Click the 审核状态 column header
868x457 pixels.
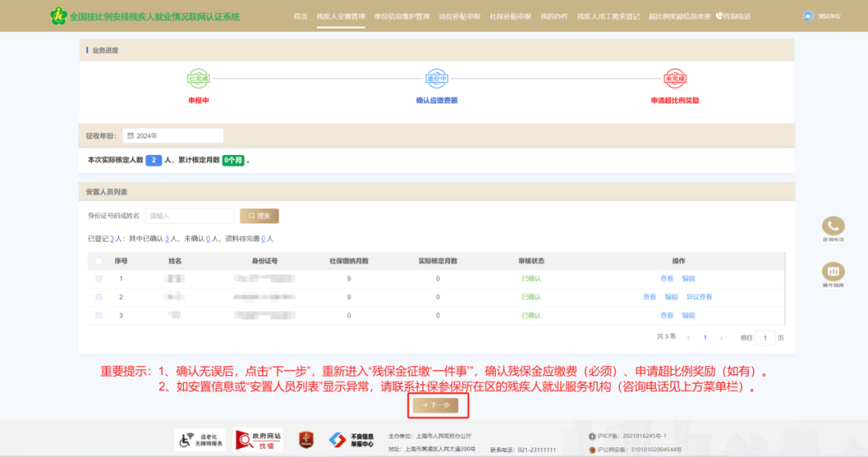(x=531, y=260)
